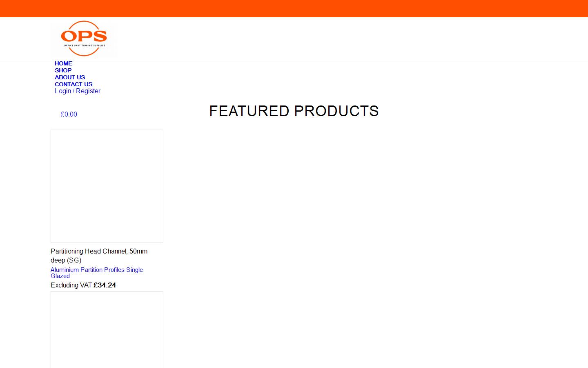Open the CONTACT US page
The image size is (588, 368).
tap(73, 84)
